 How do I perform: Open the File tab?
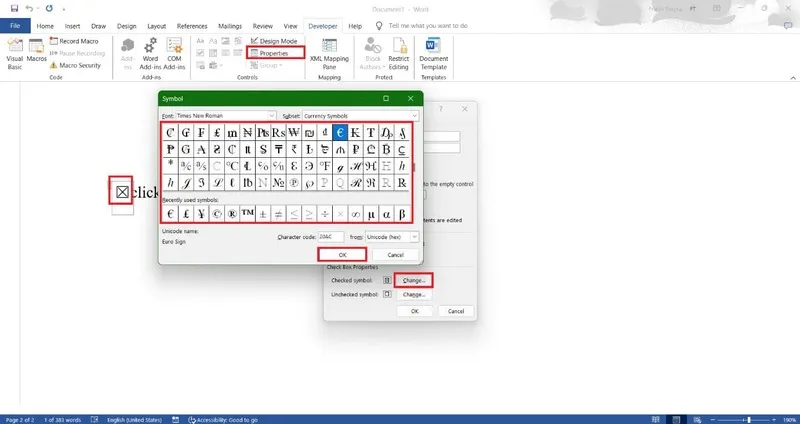(15, 26)
